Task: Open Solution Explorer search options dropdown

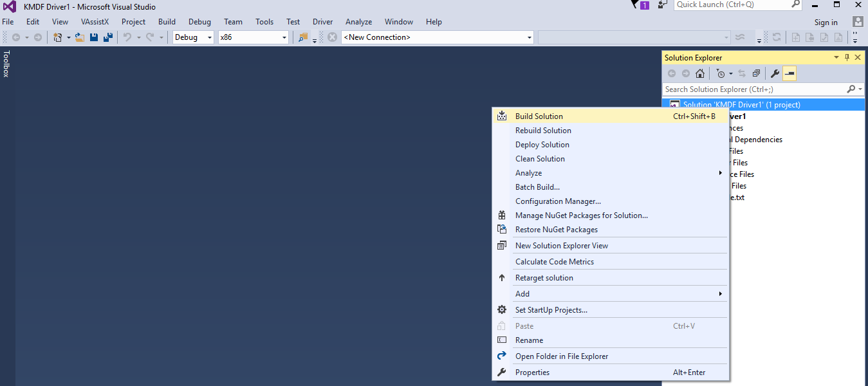Action: pyautogui.click(x=860, y=89)
